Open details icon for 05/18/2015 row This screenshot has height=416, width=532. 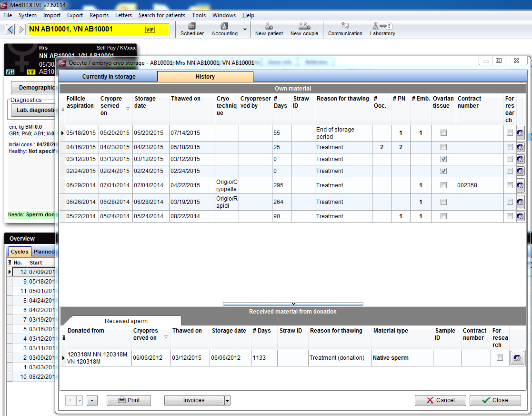point(521,133)
